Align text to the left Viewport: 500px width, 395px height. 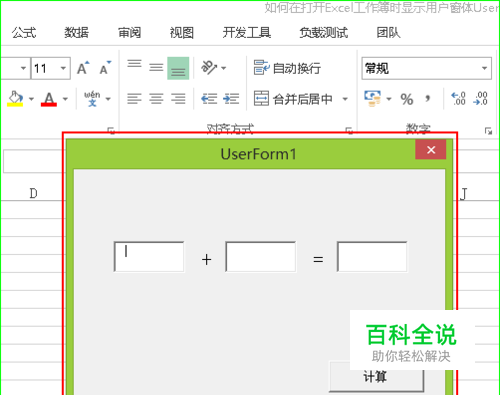coord(134,99)
